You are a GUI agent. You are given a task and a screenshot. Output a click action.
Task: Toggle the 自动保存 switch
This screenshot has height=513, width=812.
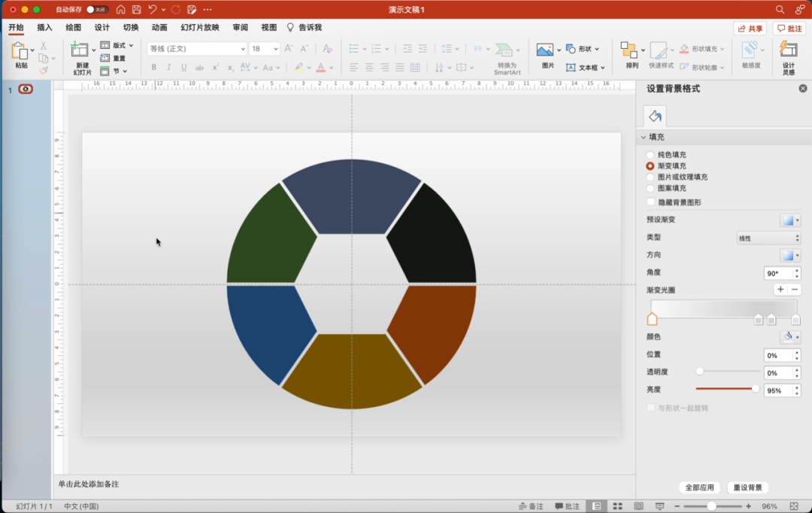pyautogui.click(x=97, y=10)
